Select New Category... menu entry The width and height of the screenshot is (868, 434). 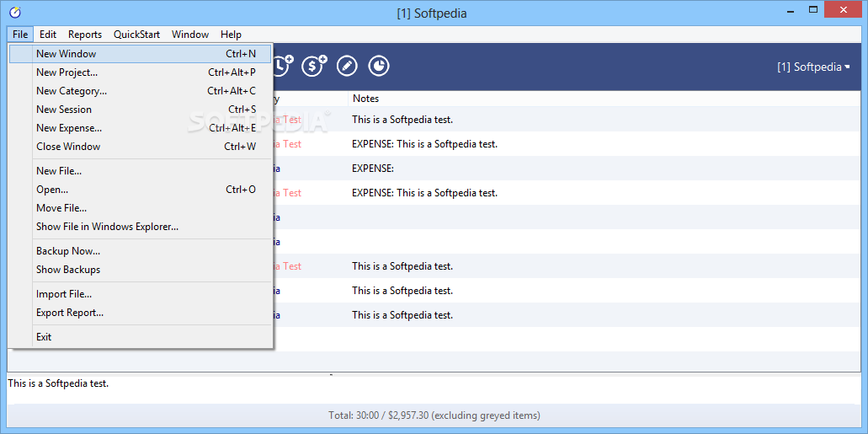(141, 91)
